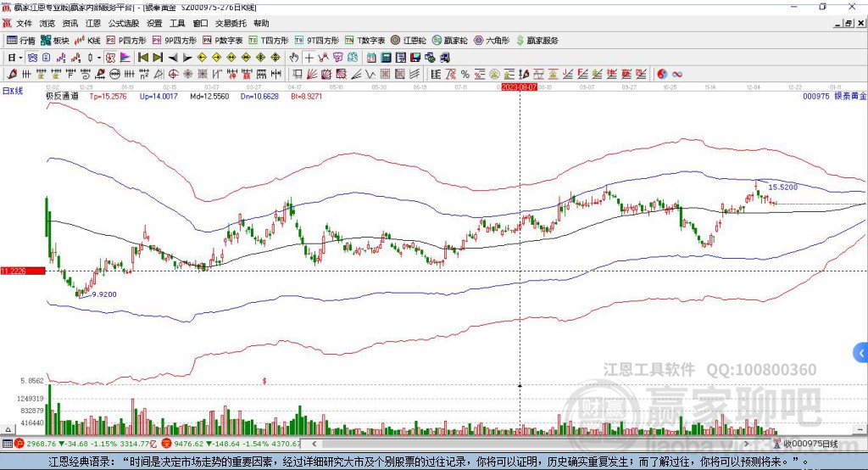Click the 11.2226 red price label

(23, 271)
